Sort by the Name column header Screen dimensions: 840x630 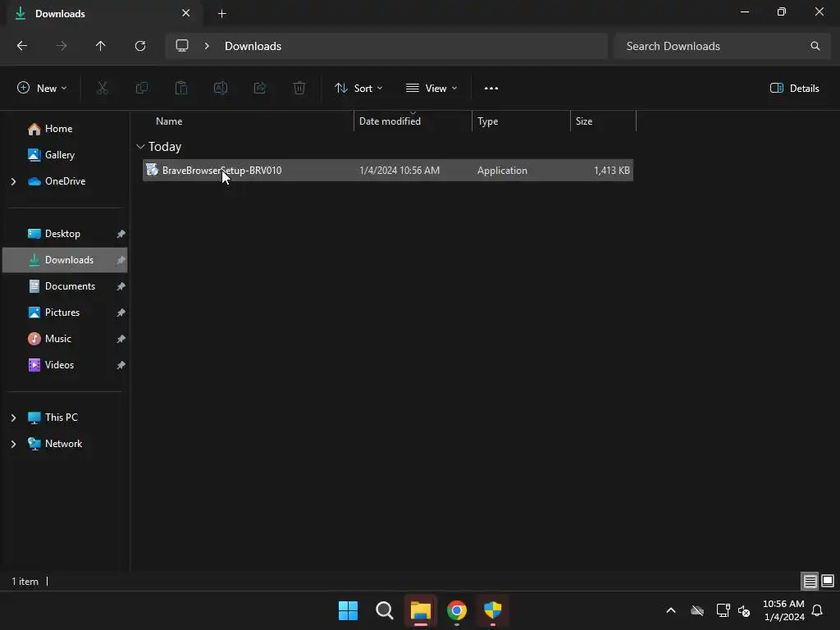(169, 121)
